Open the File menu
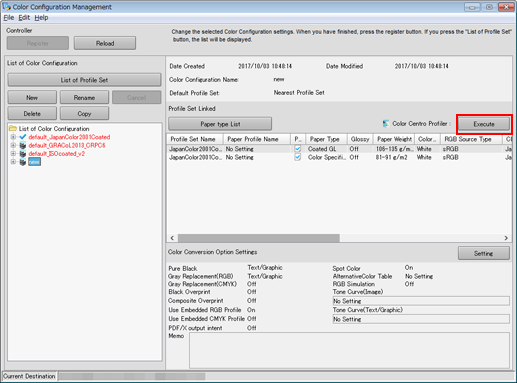The image size is (517, 383). 9,17
